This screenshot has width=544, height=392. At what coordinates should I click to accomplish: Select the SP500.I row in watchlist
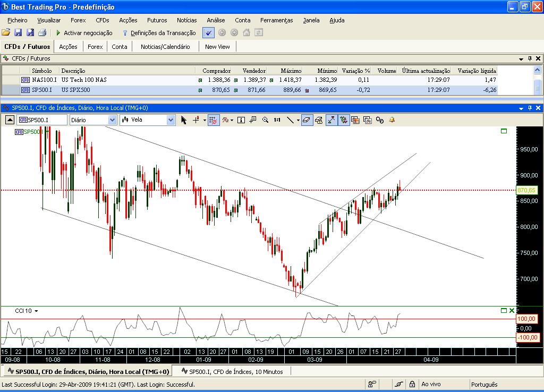click(x=250, y=90)
